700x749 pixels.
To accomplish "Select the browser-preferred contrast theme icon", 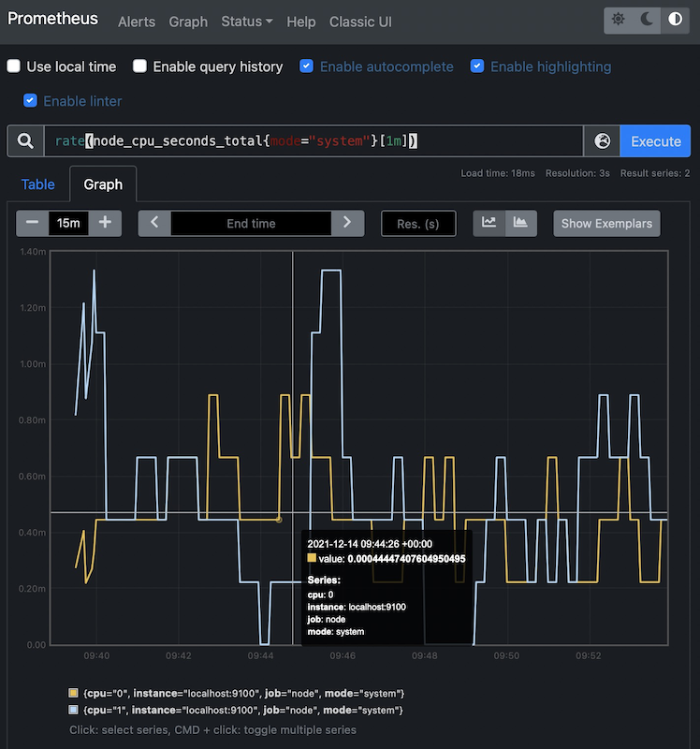I will [675, 20].
